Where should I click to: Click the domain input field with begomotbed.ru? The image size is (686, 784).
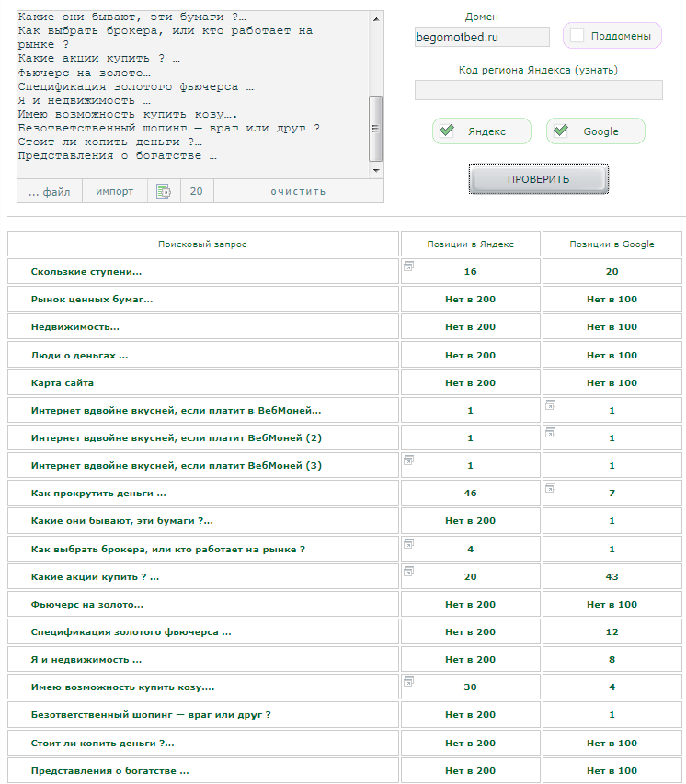coord(482,37)
